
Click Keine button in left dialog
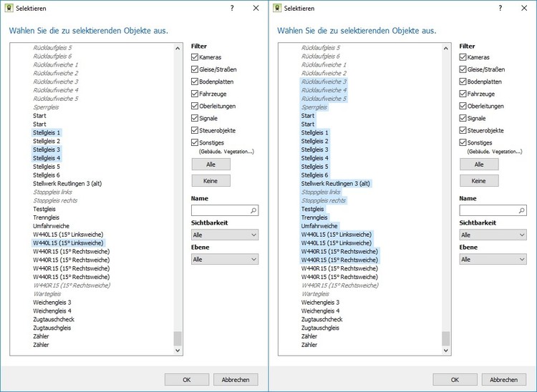(x=211, y=180)
